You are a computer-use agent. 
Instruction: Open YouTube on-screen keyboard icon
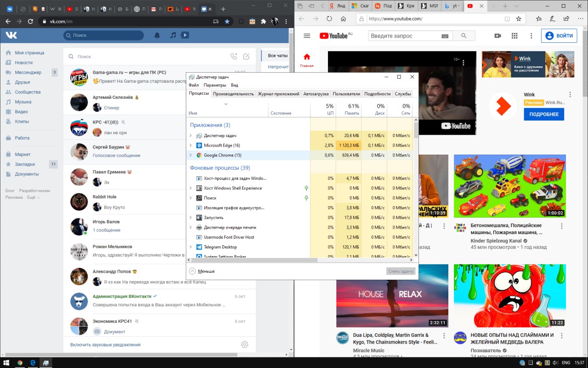click(x=445, y=36)
